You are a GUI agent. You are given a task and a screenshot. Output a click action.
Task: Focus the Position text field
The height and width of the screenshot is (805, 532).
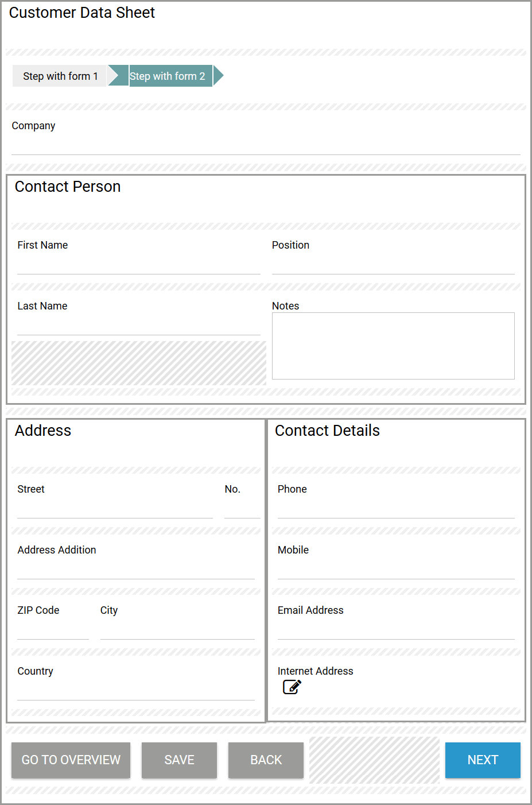coord(393,265)
